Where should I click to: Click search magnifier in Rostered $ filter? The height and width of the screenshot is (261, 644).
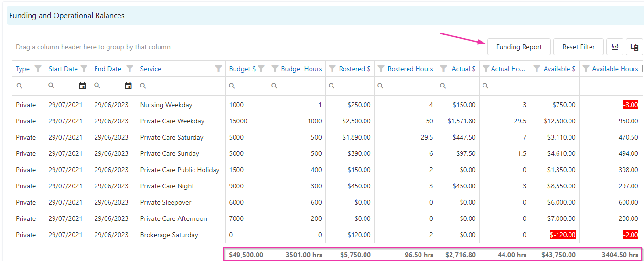pyautogui.click(x=332, y=86)
